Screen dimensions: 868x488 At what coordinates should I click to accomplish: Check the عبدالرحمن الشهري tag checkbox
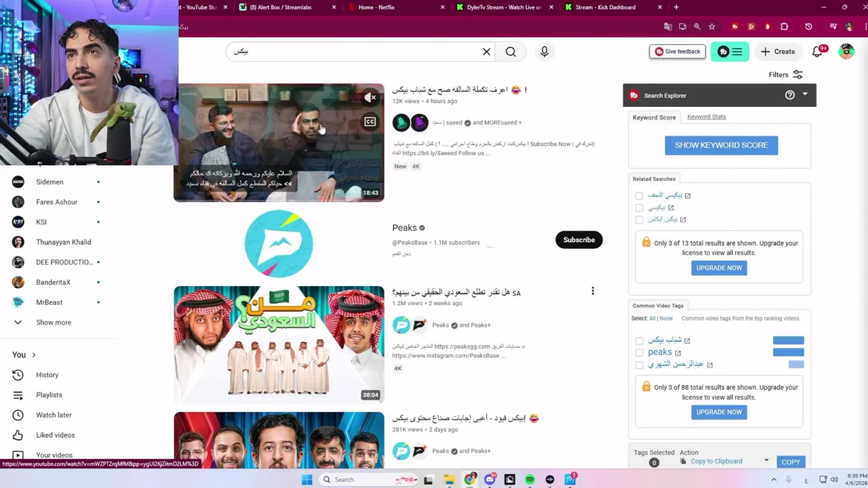[x=639, y=365]
